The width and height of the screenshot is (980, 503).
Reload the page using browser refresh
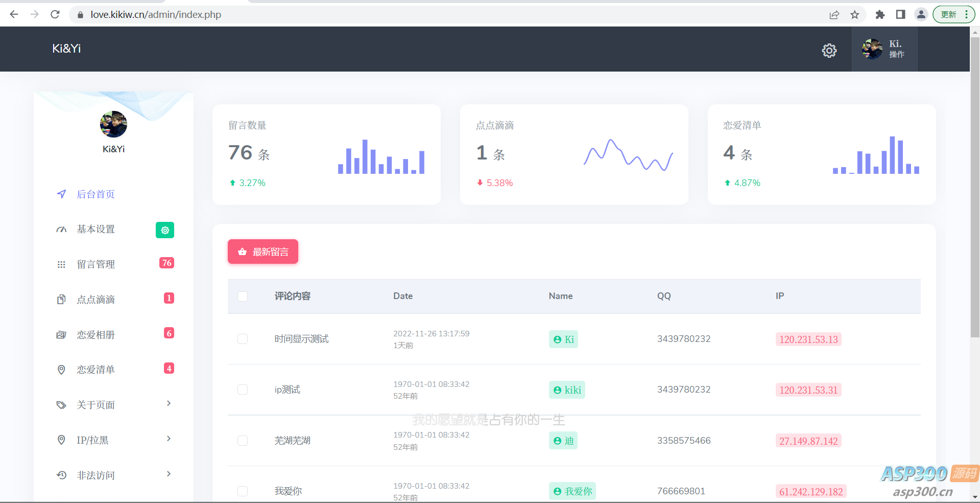(x=55, y=14)
